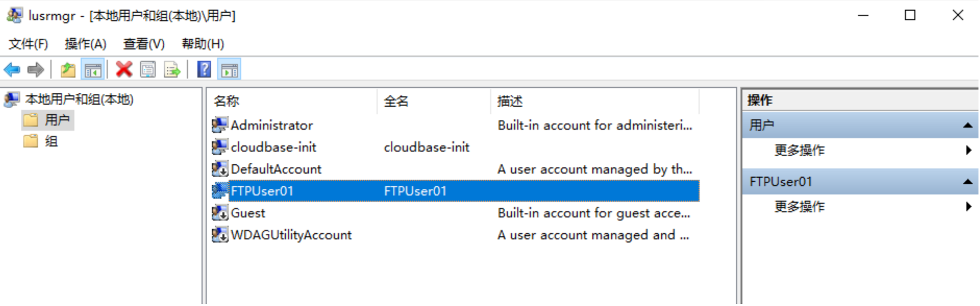
Task: Click the "Built-in account for administeri..." description
Action: point(595,125)
